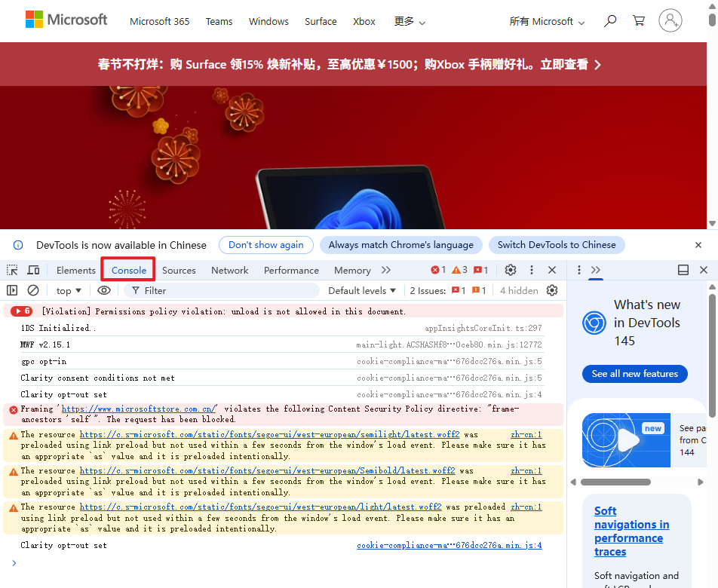Open DevTools customize three-dot menu
The height and width of the screenshot is (588, 718).
click(532, 270)
